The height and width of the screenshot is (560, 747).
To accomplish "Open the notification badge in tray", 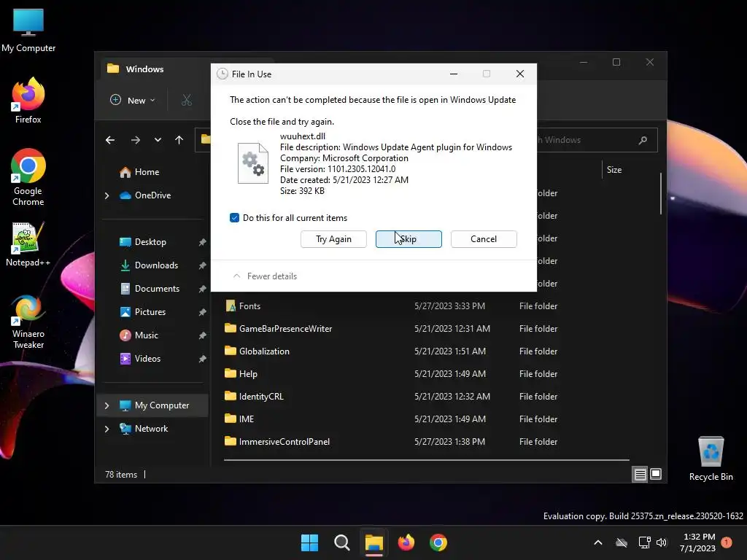I will tap(727, 542).
